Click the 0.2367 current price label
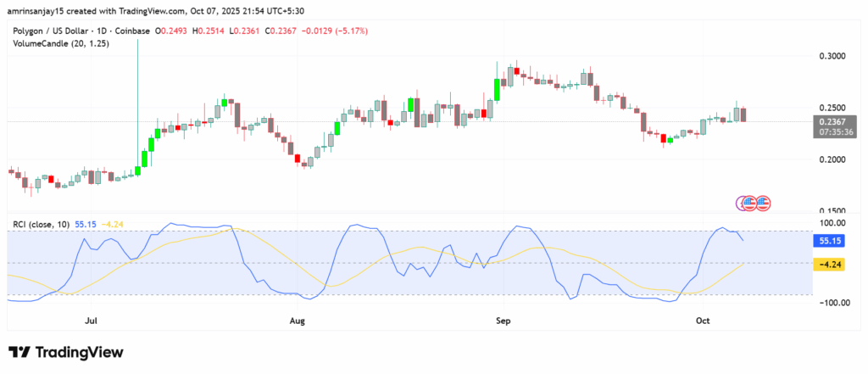 point(829,121)
